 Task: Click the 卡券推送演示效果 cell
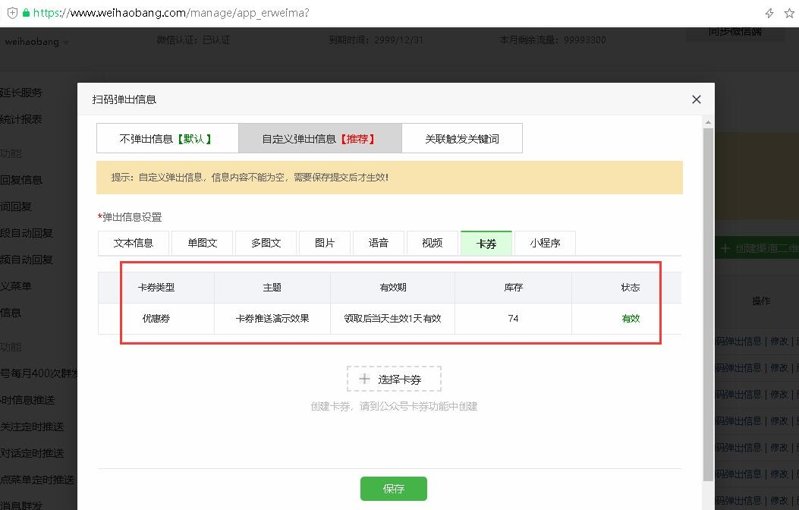tap(272, 318)
